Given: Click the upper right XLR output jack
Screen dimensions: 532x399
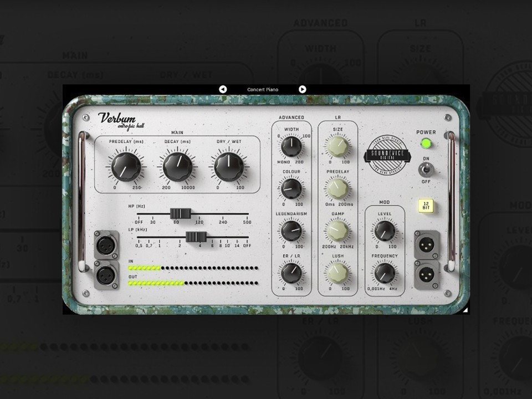Looking at the screenshot, I should pos(427,244).
